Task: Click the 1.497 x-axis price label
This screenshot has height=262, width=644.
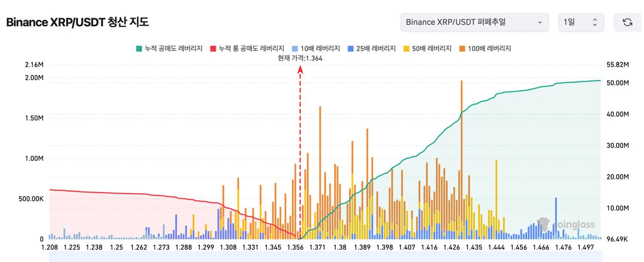Action: click(586, 247)
